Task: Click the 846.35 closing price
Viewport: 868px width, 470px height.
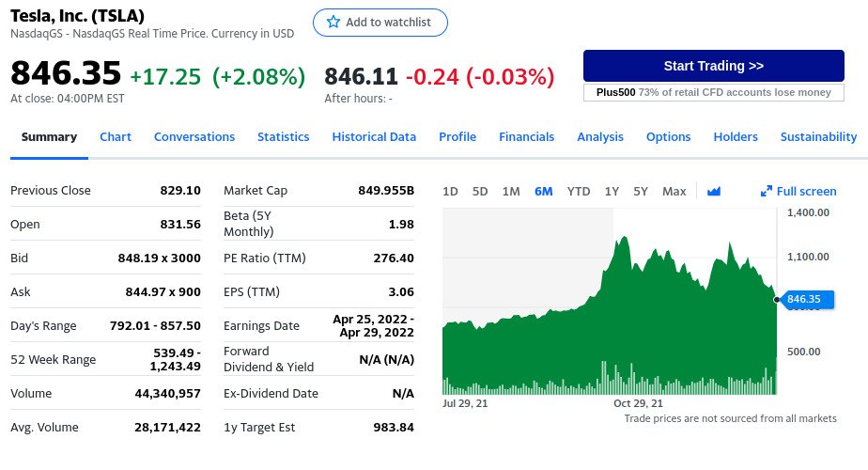Action: (x=66, y=73)
